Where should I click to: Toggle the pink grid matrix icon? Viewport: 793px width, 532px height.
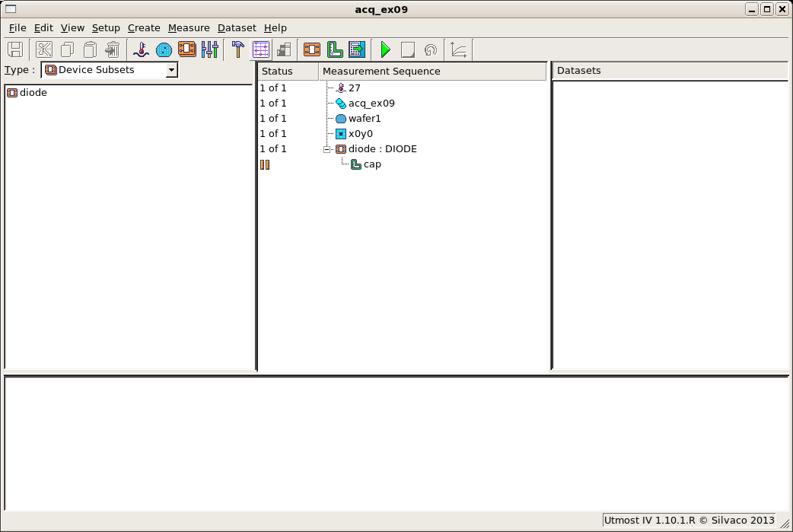pyautogui.click(x=261, y=49)
